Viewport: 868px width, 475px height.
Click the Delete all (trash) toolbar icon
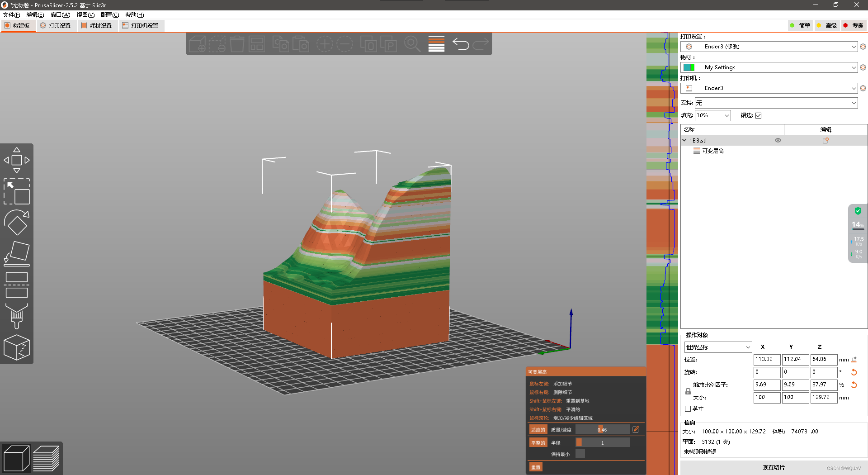pos(237,44)
